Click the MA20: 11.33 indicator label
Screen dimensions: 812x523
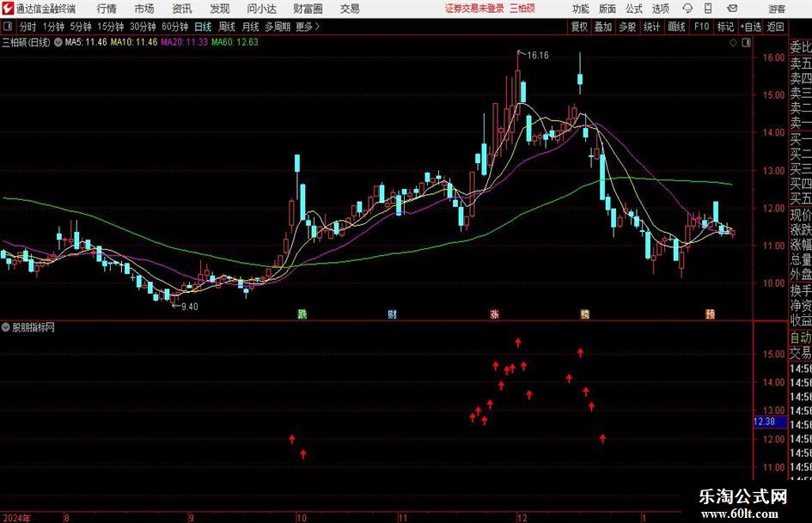pyautogui.click(x=185, y=42)
